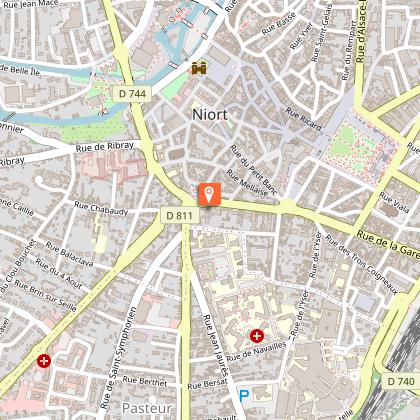Viewport: 420px width, 420px height.
Task: Click the D 740 road shield
Action: pos(401,381)
